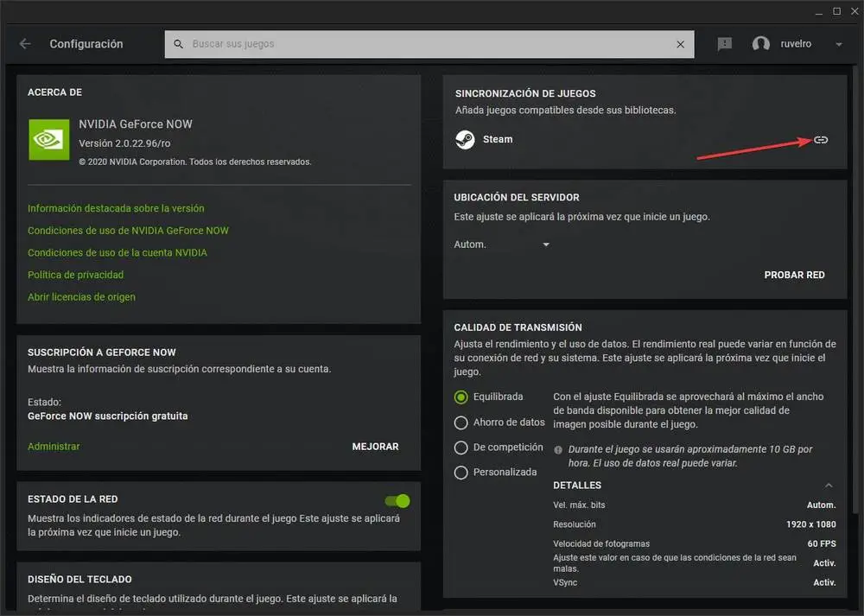This screenshot has height=616, width=864.
Task: Click Versión 2.0.22.96/ro text
Action: click(124, 143)
